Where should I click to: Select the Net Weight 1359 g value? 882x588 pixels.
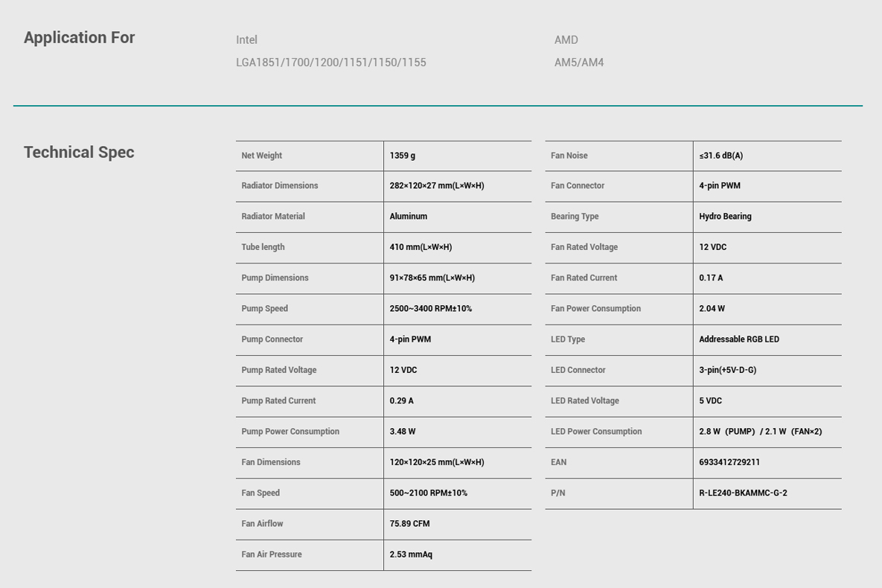click(402, 156)
